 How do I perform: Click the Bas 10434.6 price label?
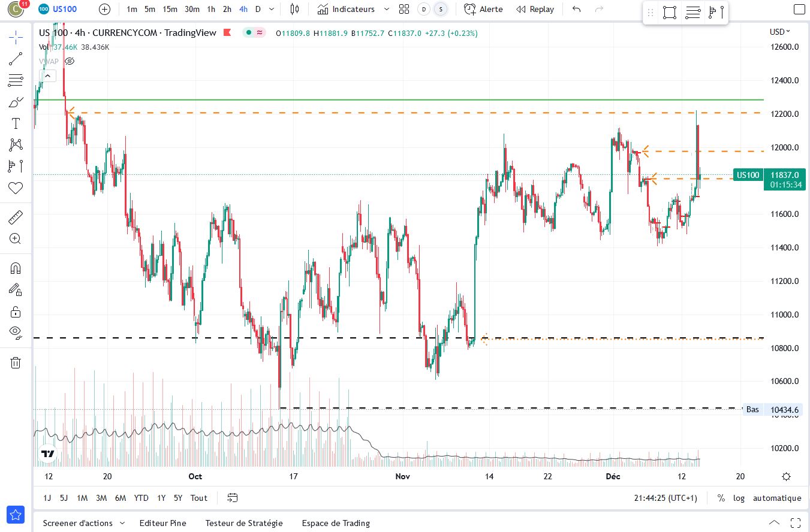pos(772,410)
